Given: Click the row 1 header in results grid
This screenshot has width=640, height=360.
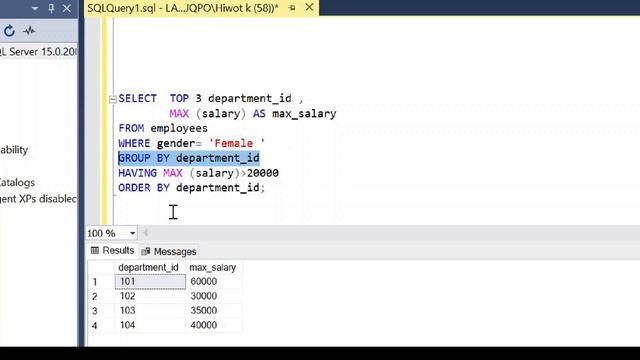Looking at the screenshot, I should coord(101,282).
